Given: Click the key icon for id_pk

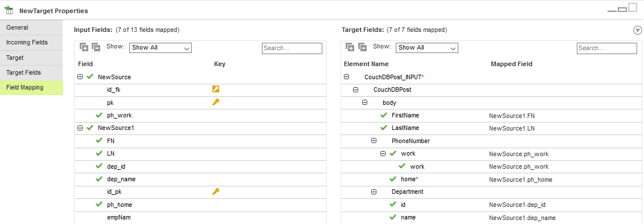Looking at the screenshot, I should (216, 191).
